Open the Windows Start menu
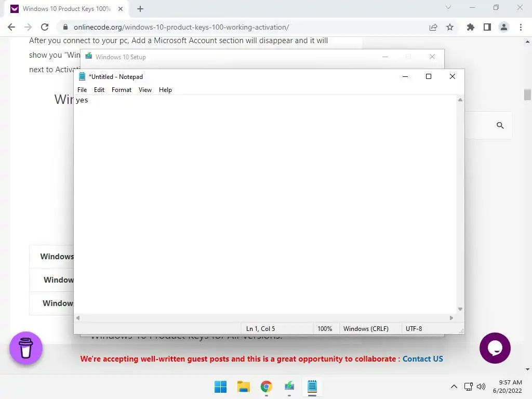 click(220, 387)
